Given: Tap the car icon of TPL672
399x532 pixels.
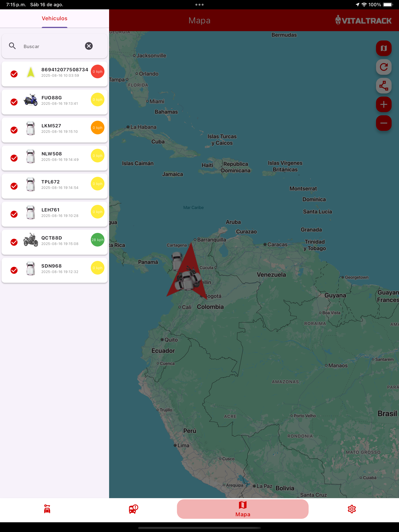Looking at the screenshot, I should [x=31, y=184].
